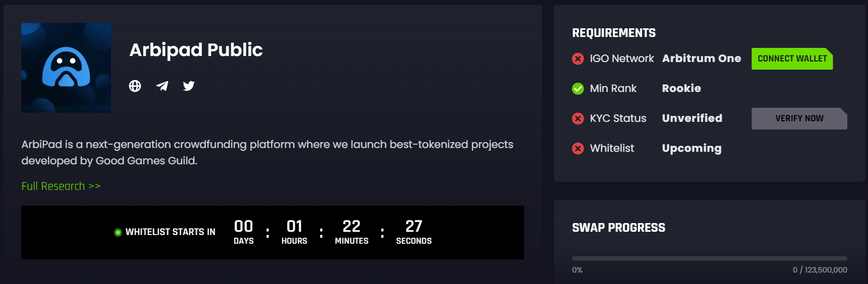
Task: Click the ArbiPad description paragraph
Action: pyautogui.click(x=267, y=152)
